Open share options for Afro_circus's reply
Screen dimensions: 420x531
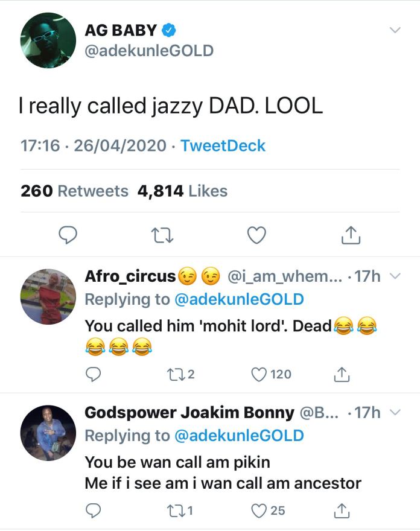pos(340,375)
